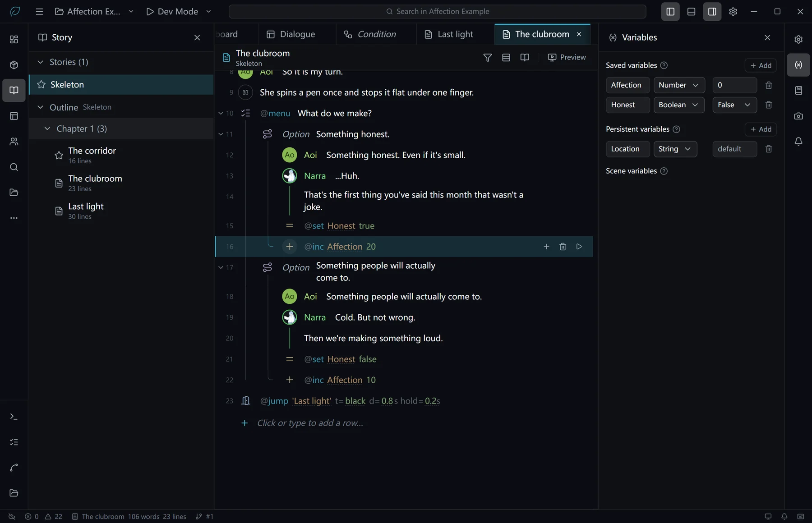Screen dimensions: 812x523
Task: Open the search icon in left sidebar
Action: coord(14,167)
